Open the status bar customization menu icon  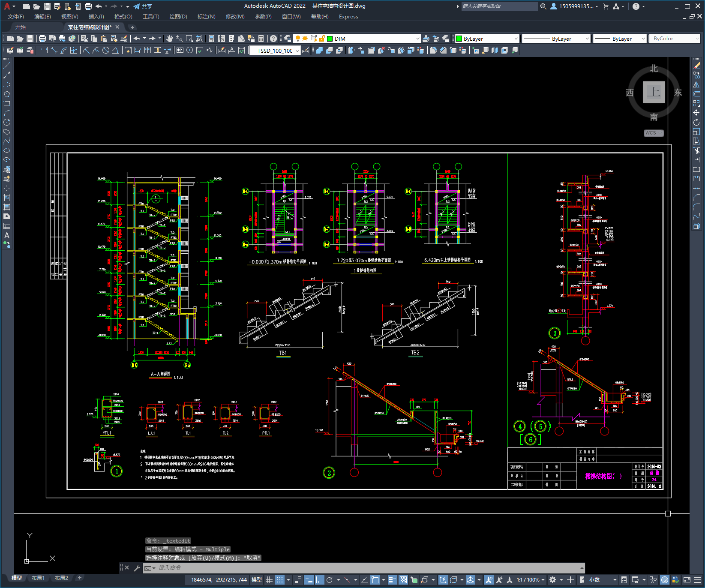698,580
